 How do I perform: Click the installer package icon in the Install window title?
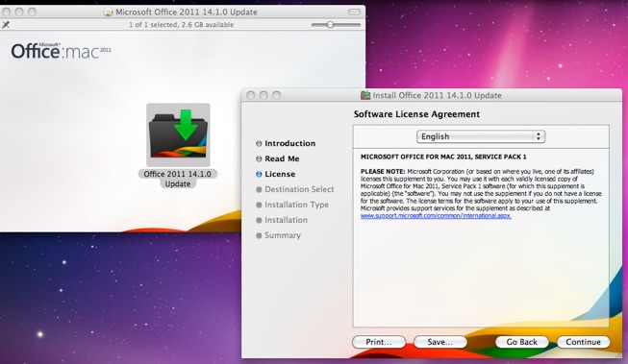[365, 95]
